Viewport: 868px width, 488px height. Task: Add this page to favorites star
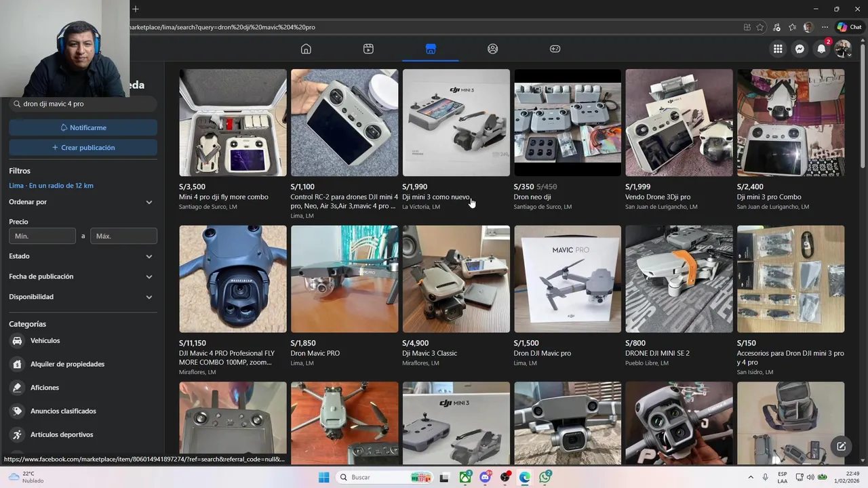[760, 27]
